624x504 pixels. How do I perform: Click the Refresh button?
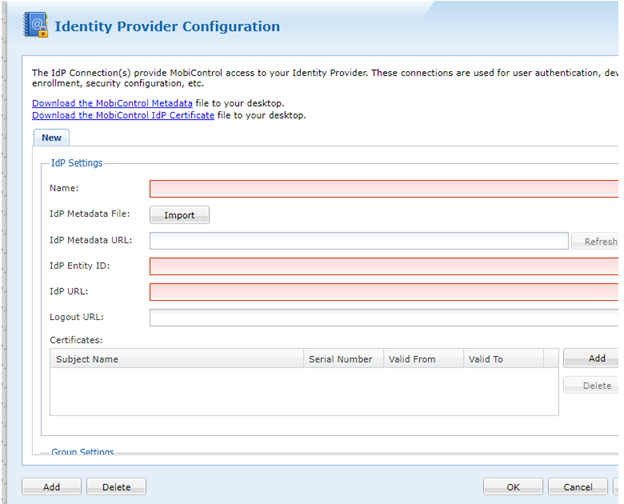[597, 241]
